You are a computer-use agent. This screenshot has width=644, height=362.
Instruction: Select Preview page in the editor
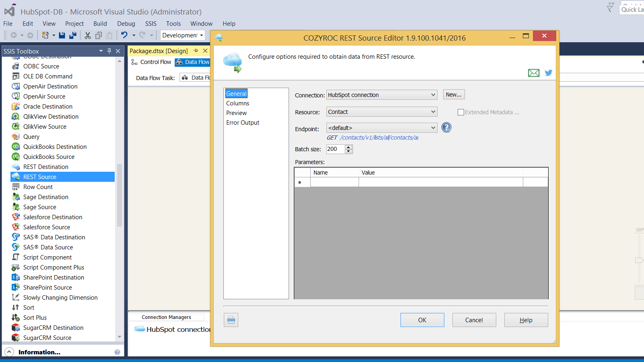pos(236,113)
